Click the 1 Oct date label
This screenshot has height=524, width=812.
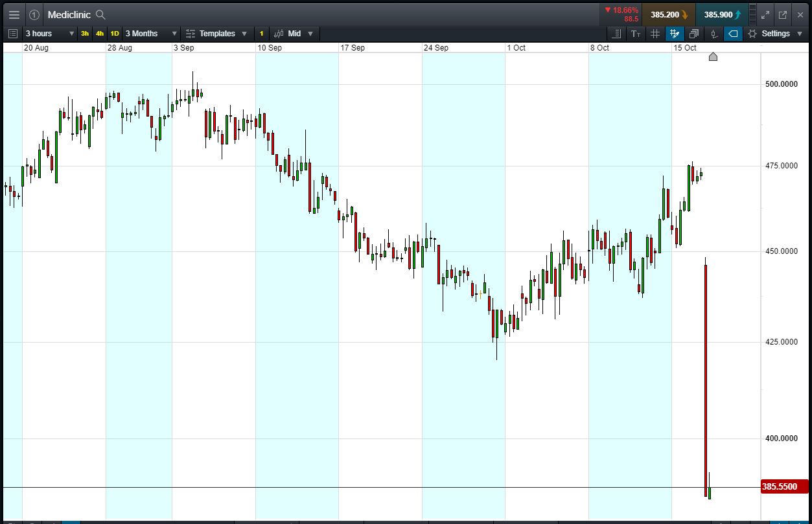(516, 48)
